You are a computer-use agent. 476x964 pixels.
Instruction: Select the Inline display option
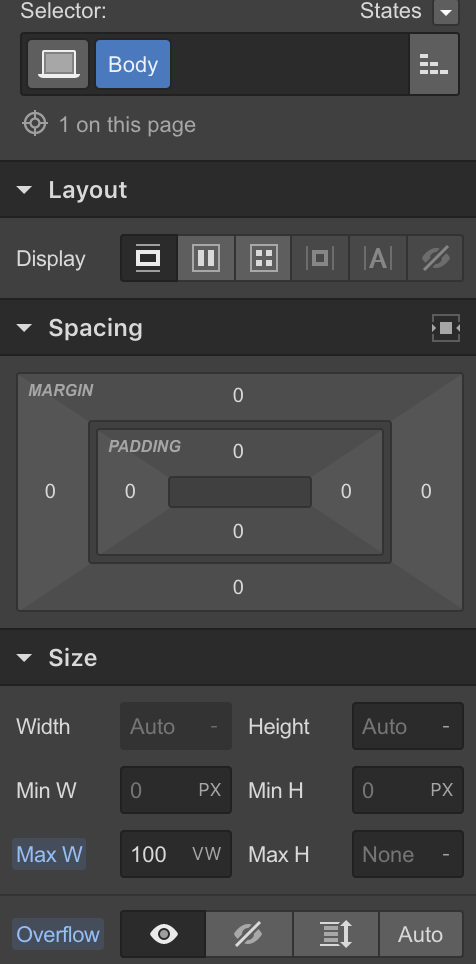pos(378,258)
